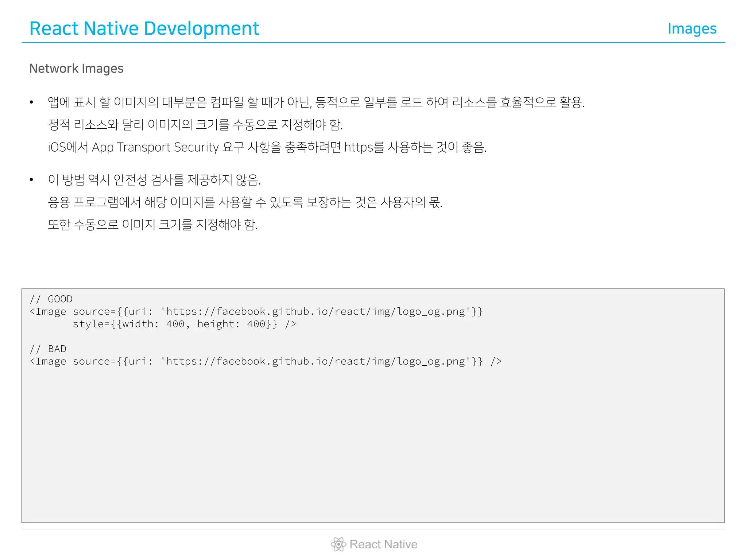Click the style width 400 height 400 line
Image resolution: width=747 pixels, height=560 pixels.
pyautogui.click(x=184, y=324)
